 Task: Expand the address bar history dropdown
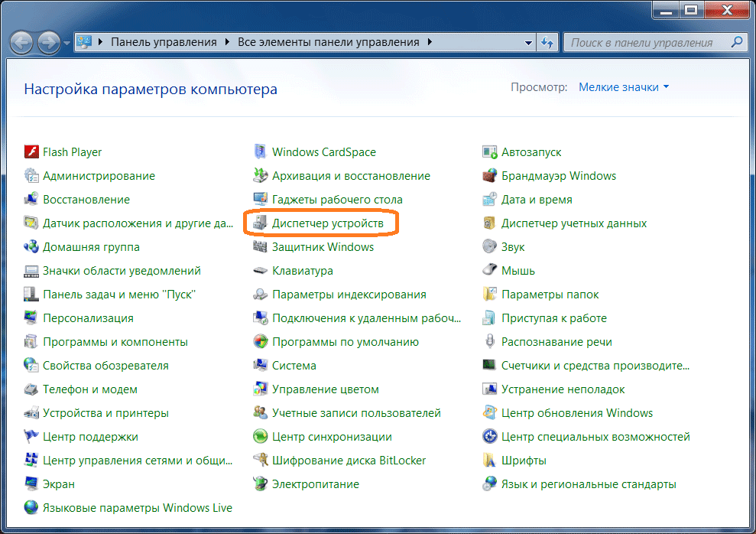point(528,42)
